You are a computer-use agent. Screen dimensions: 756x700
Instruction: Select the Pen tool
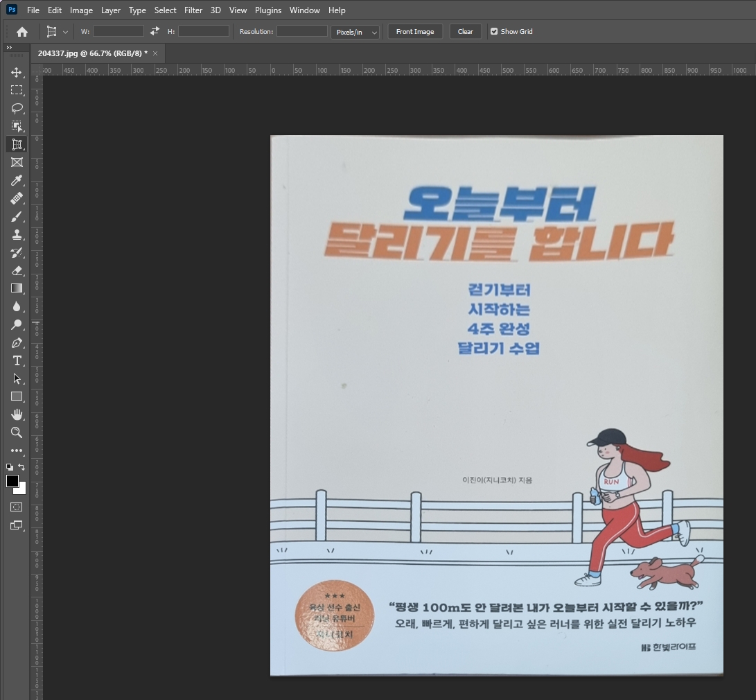(17, 343)
